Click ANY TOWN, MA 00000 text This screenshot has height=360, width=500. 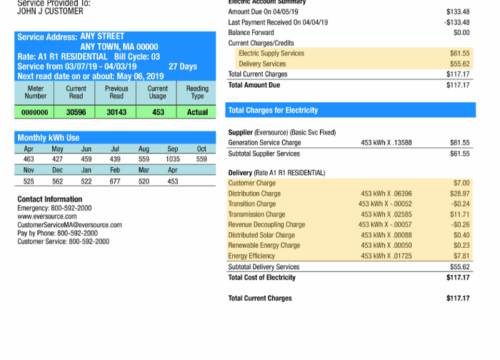tap(119, 47)
